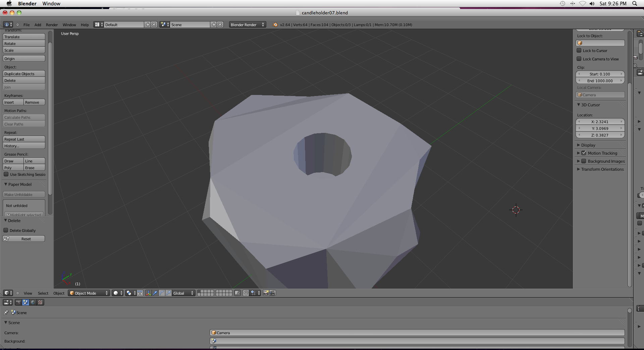Viewport: 644px width, 350px height.
Task: Uncheck the Motion Tracking checkbox
Action: 584,153
